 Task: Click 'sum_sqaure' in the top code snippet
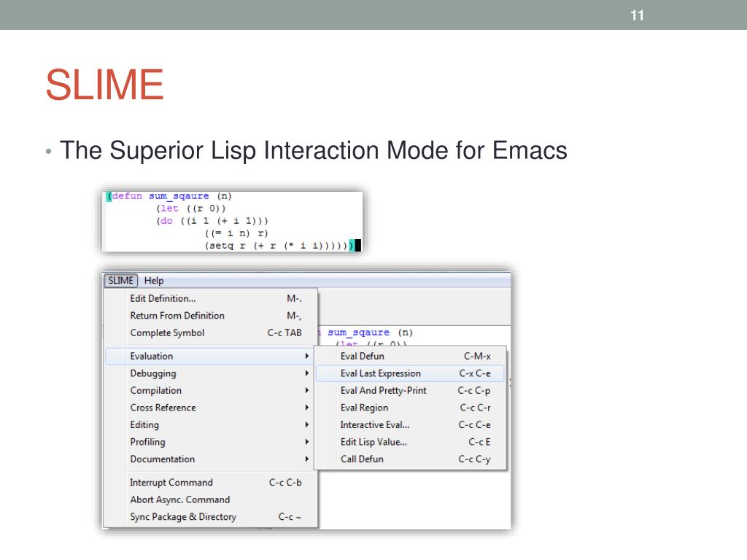(x=179, y=196)
